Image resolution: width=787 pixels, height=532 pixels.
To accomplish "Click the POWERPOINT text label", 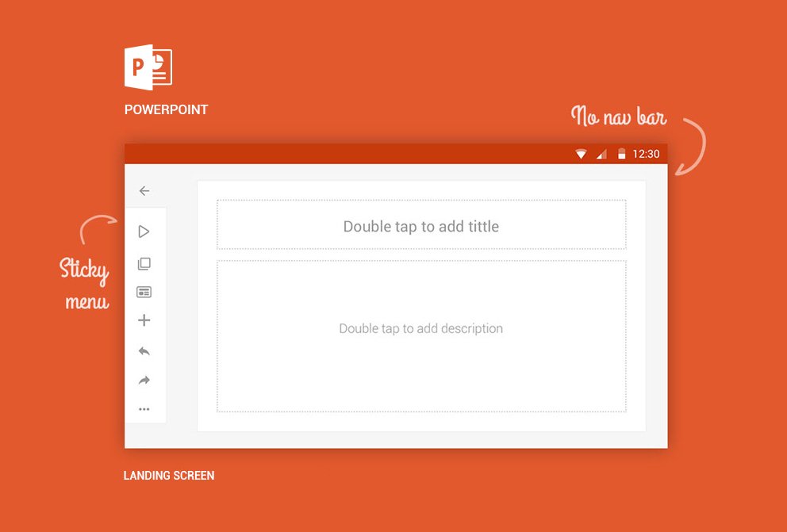I will pyautogui.click(x=166, y=110).
